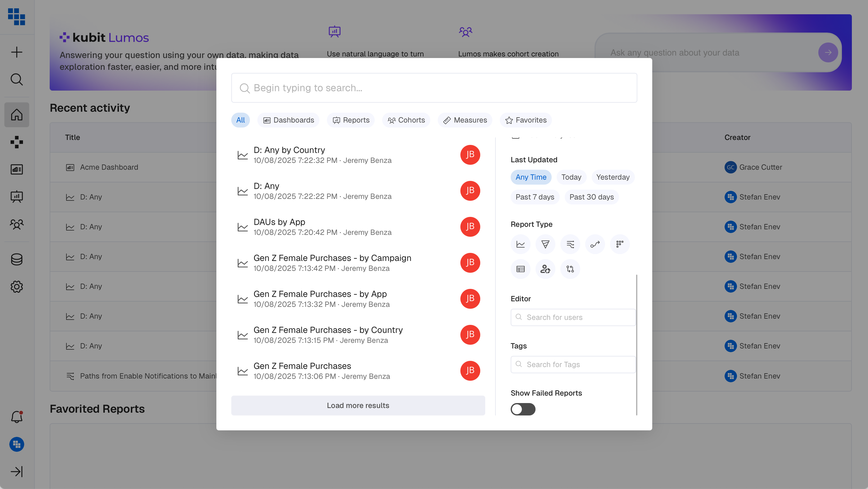The image size is (868, 489).
Task: Select the line chart report type filter
Action: [x=520, y=244]
